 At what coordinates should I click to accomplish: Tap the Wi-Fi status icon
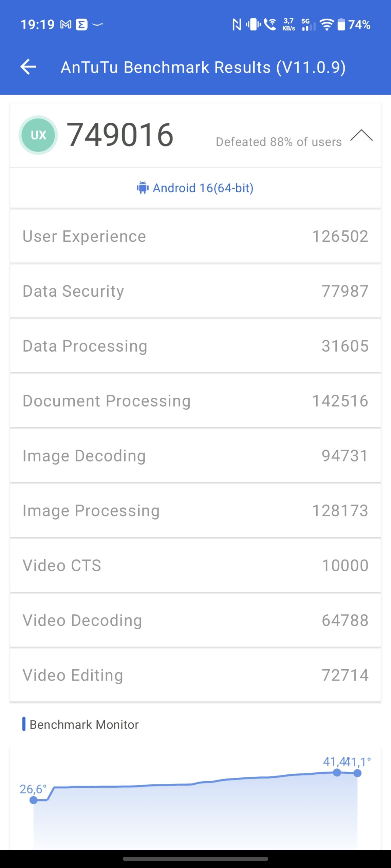click(x=327, y=24)
